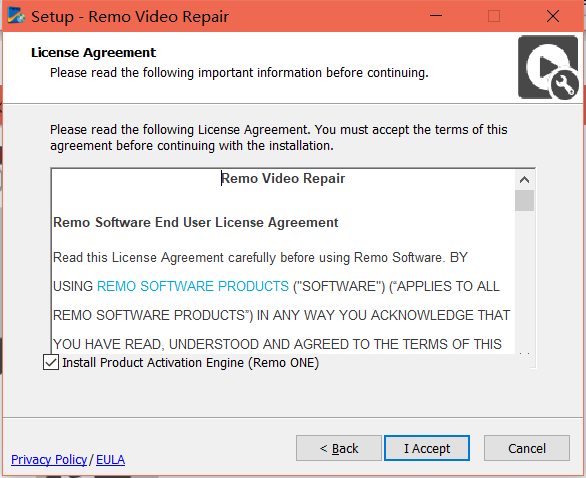Click the Setup app icon in title bar
This screenshot has width=586, height=478.
(x=16, y=16)
